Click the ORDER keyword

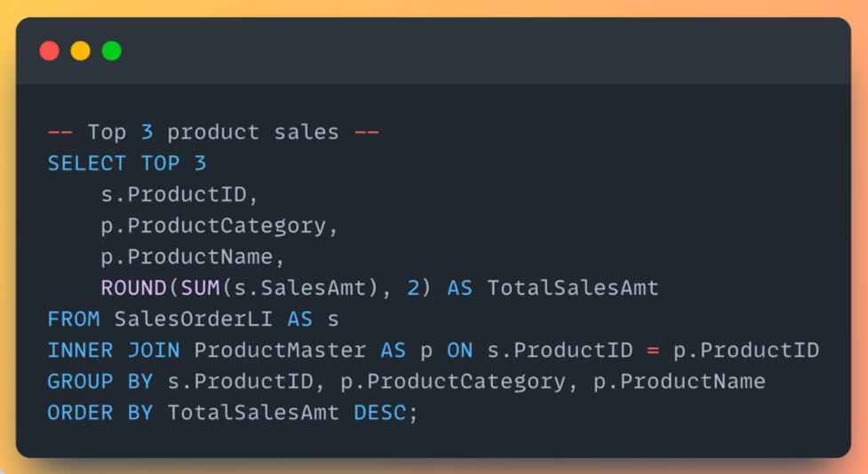pyautogui.click(x=80, y=413)
